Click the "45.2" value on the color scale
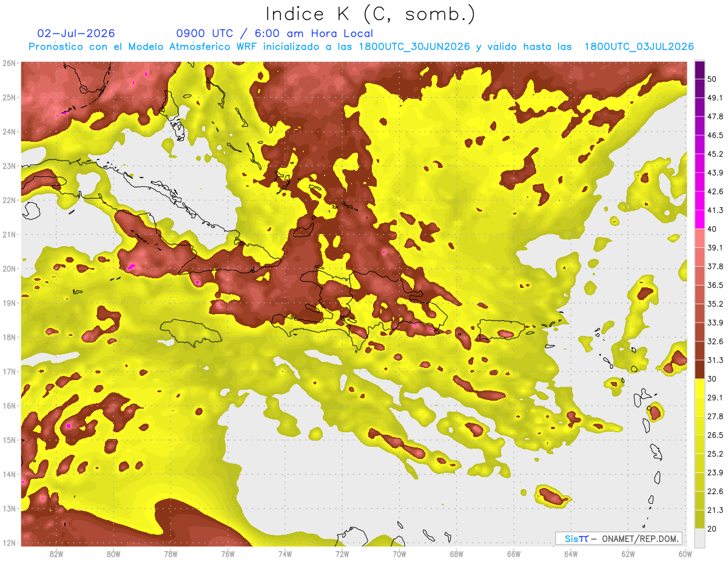Screen dimensions: 728x562 [x=715, y=154]
